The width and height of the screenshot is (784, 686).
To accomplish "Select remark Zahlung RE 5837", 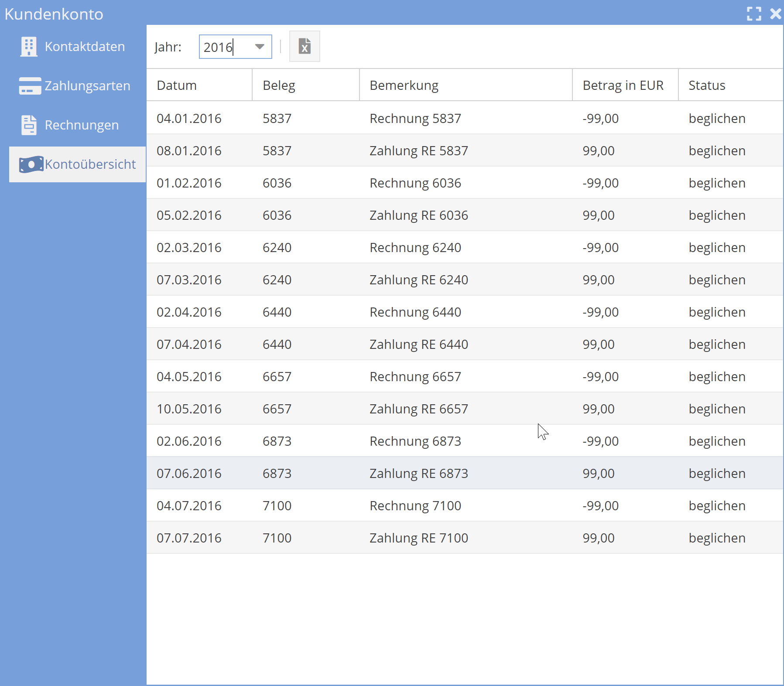I will (419, 151).
